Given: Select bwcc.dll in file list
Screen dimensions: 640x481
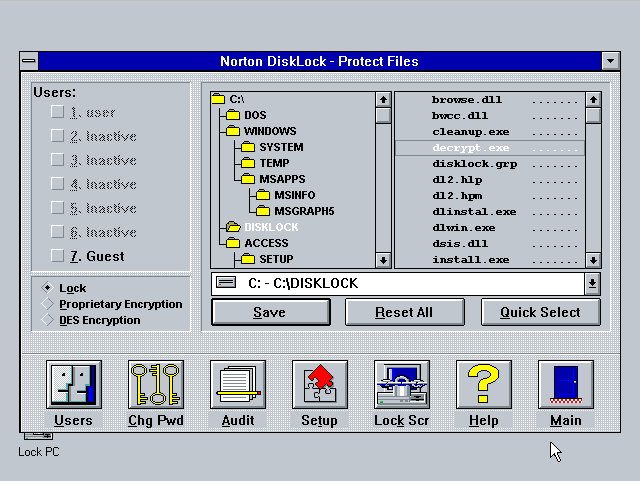Looking at the screenshot, I should pos(490,116).
